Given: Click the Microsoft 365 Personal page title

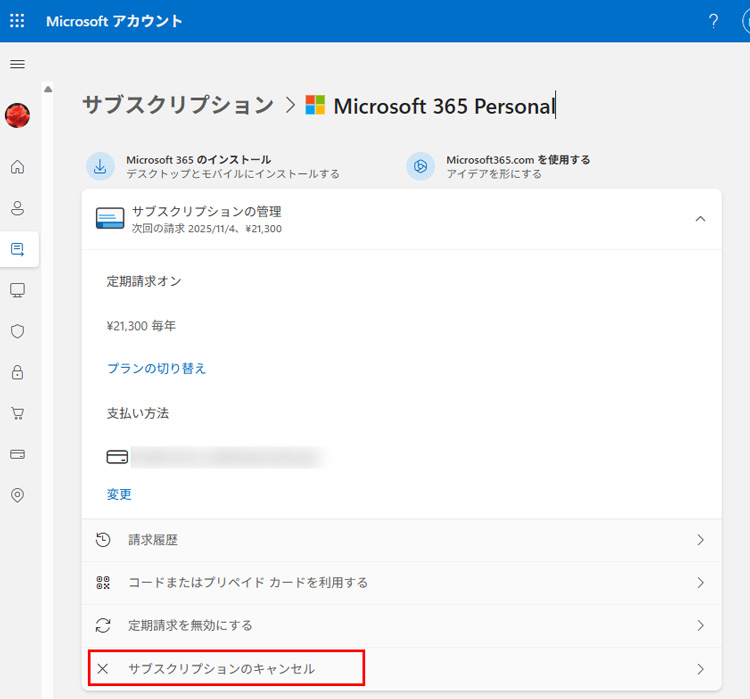Looking at the screenshot, I should (444, 106).
